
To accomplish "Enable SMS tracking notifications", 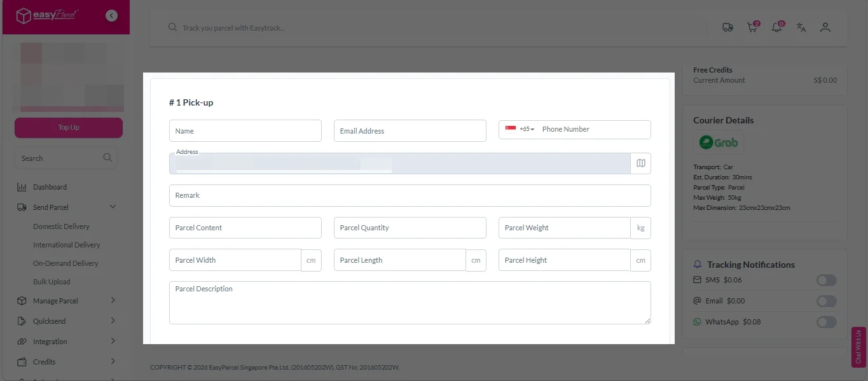I will [826, 280].
